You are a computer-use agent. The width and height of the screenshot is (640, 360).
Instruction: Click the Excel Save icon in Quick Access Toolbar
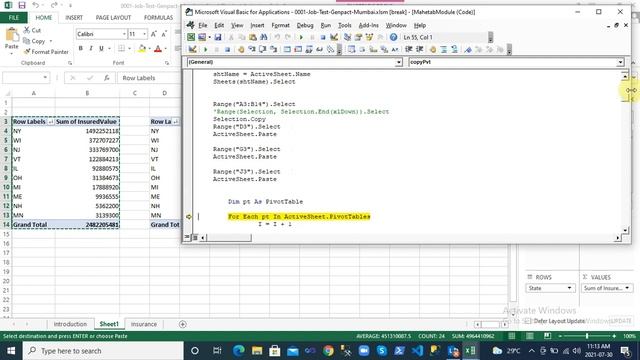(x=22, y=5)
